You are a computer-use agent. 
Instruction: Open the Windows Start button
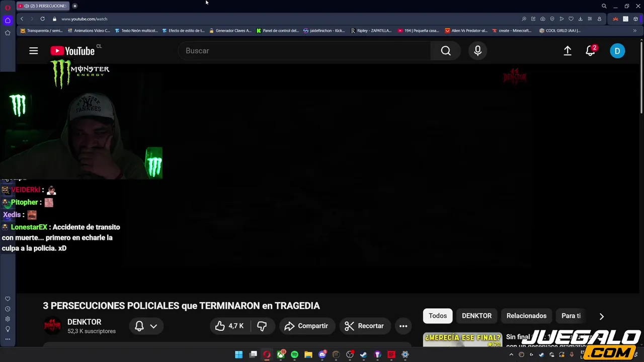pyautogui.click(x=238, y=354)
